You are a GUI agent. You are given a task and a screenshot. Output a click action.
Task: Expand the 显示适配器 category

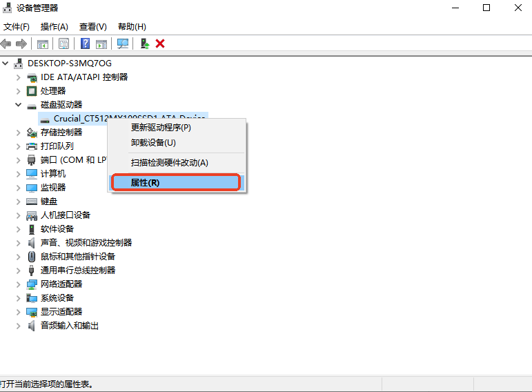point(19,312)
